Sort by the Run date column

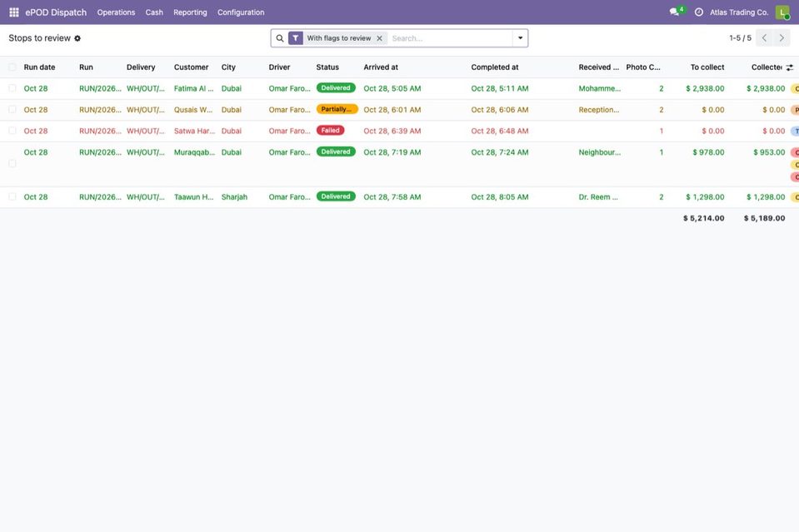coord(39,67)
